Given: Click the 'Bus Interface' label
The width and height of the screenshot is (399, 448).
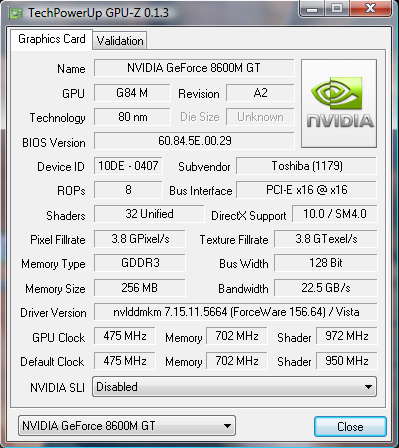Looking at the screenshot, I should [201, 191].
